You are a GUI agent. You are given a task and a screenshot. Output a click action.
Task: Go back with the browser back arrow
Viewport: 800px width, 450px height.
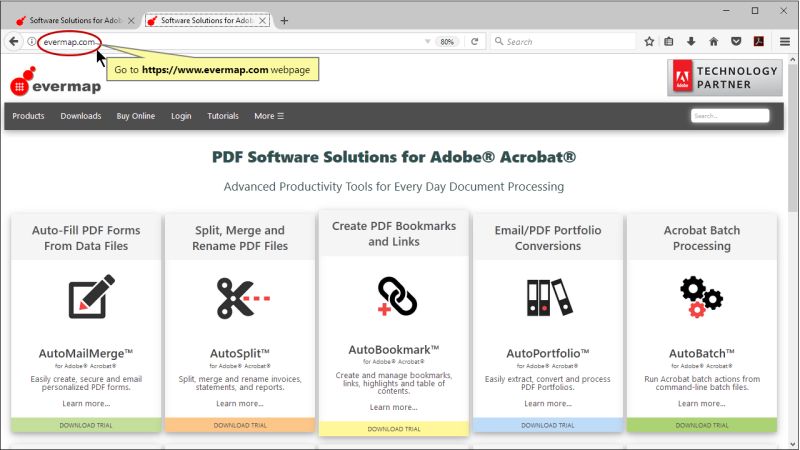click(x=14, y=41)
